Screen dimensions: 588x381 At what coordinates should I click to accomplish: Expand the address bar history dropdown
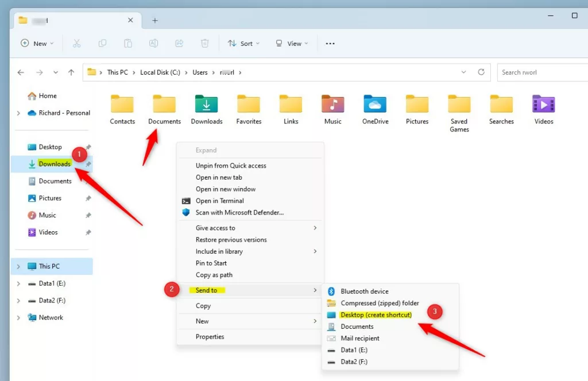pyautogui.click(x=463, y=72)
